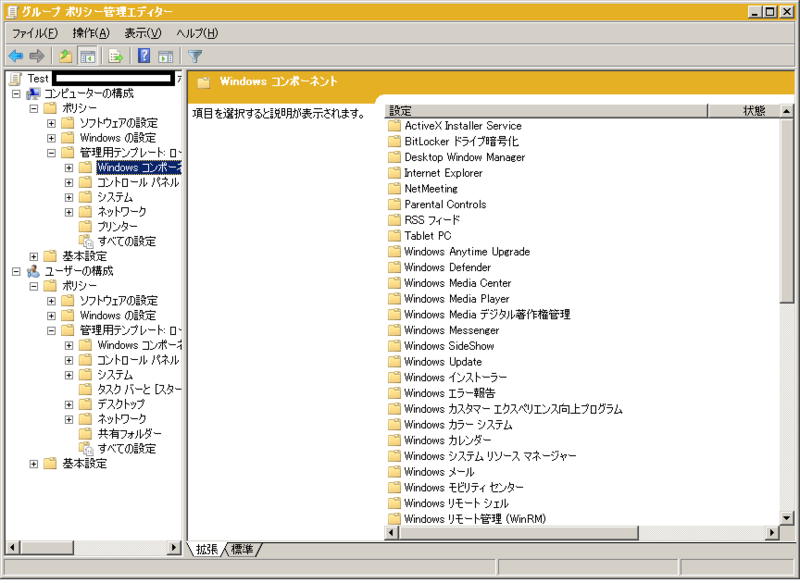This screenshot has width=800, height=583.
Task: Open the ファイル(F) menu
Action: [x=35, y=33]
